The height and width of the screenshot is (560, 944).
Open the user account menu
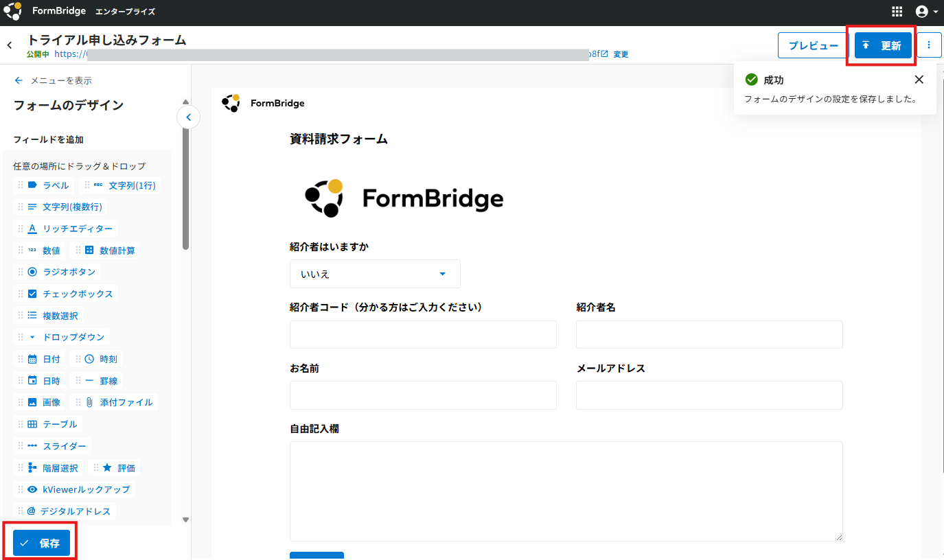click(926, 12)
